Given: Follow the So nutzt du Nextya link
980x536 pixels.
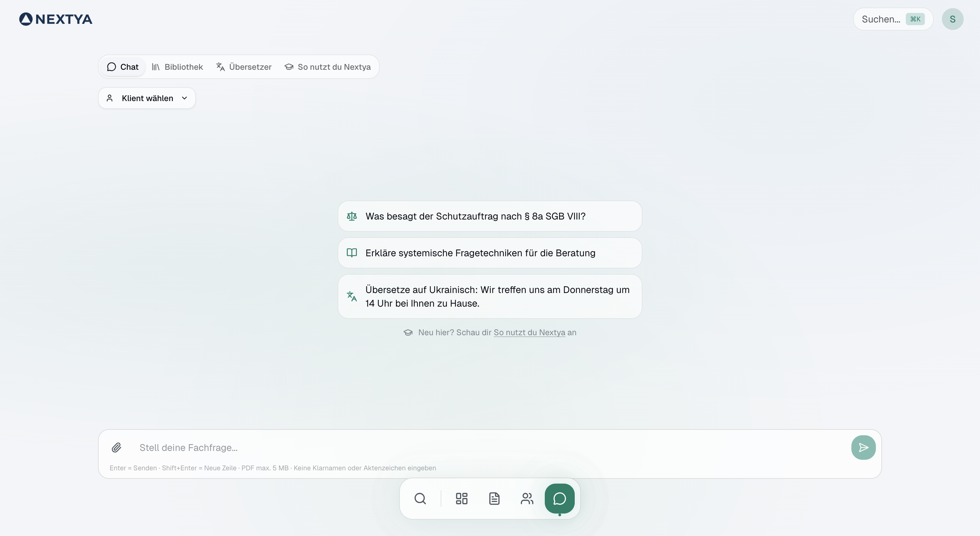Looking at the screenshot, I should pos(529,332).
